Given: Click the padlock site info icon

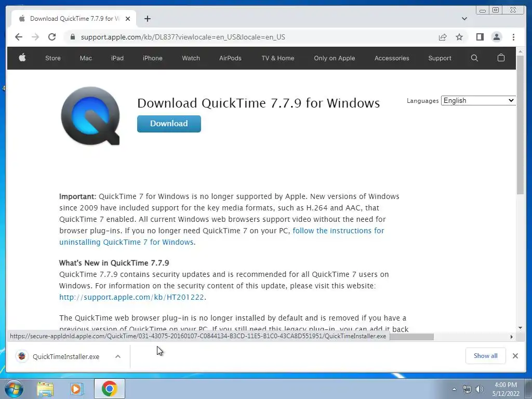Looking at the screenshot, I should coord(73,37).
